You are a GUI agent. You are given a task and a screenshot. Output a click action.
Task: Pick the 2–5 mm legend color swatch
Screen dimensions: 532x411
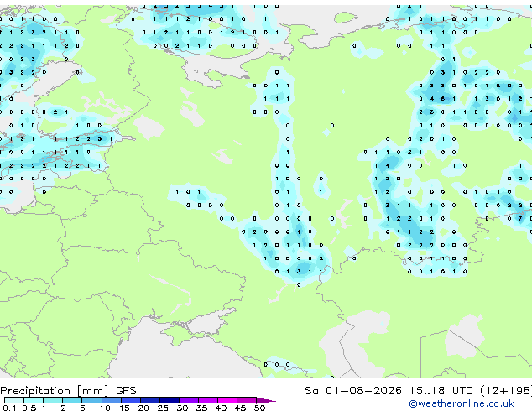[72, 400]
